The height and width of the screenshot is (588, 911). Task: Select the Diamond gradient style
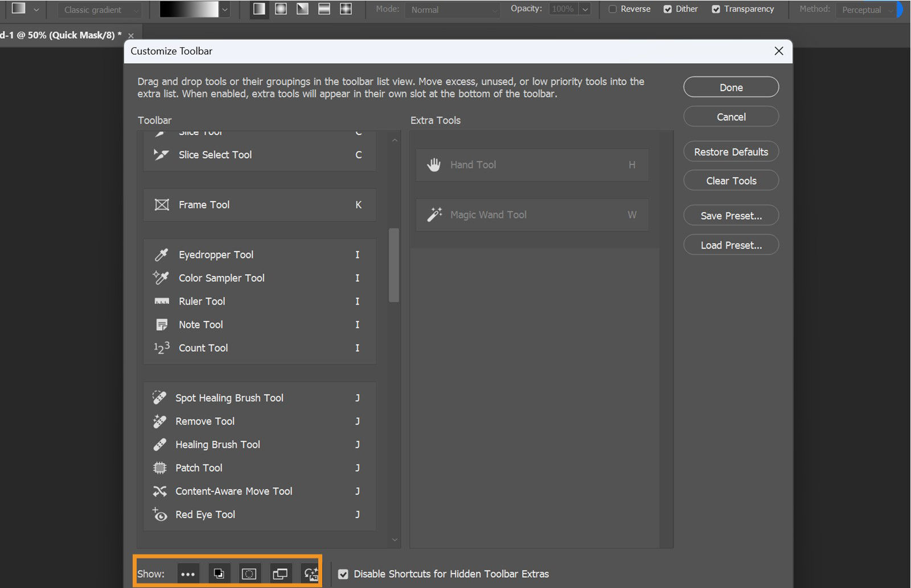click(346, 9)
